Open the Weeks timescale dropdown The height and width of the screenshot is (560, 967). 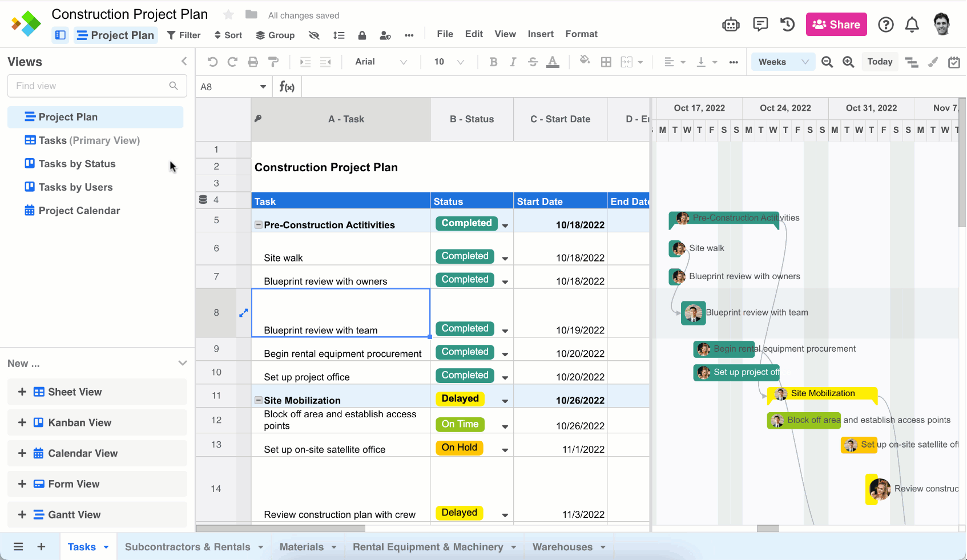click(x=783, y=61)
